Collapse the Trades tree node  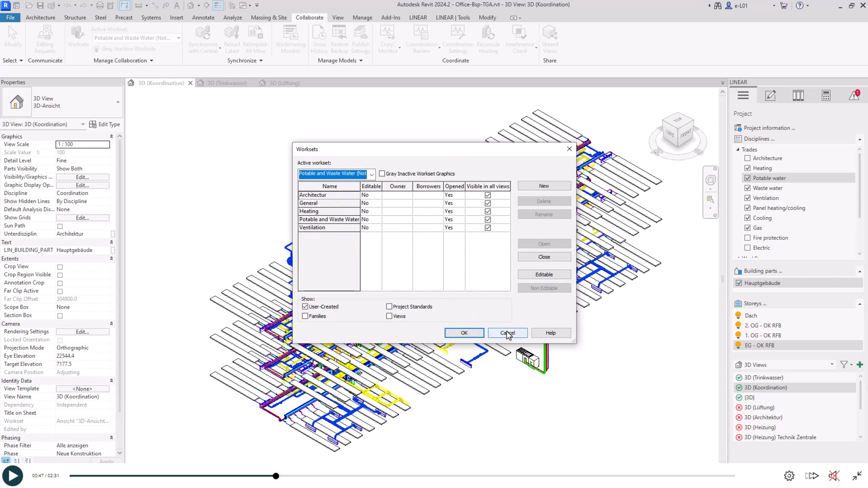(738, 149)
